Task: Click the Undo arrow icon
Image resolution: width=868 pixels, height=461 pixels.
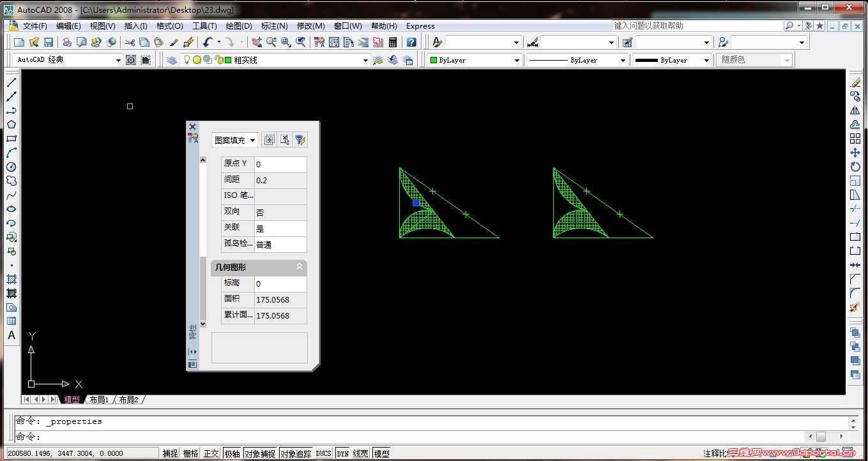Action: [x=208, y=42]
